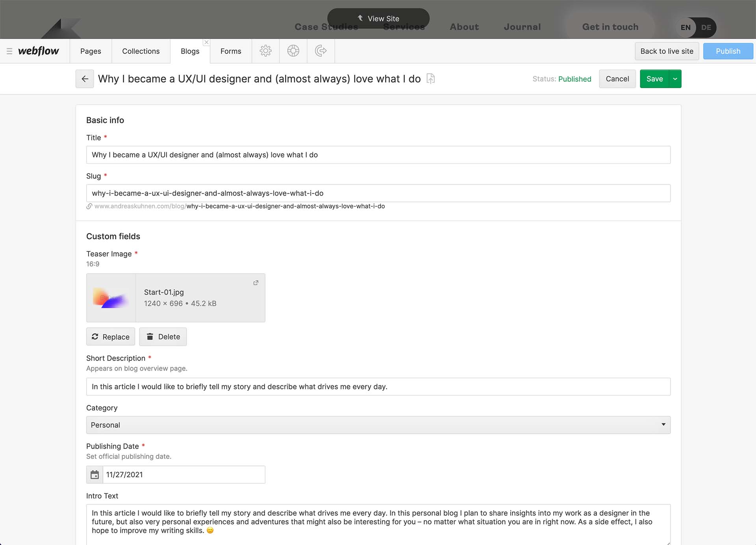Viewport: 756px width, 545px height.
Task: Click the calendar icon for Publishing Date
Action: (x=94, y=475)
